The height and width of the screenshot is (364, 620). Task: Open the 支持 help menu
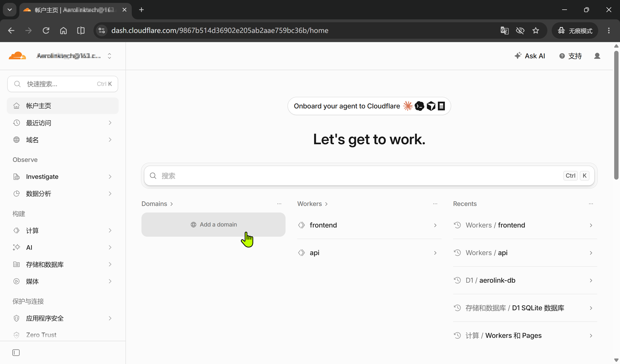point(571,56)
